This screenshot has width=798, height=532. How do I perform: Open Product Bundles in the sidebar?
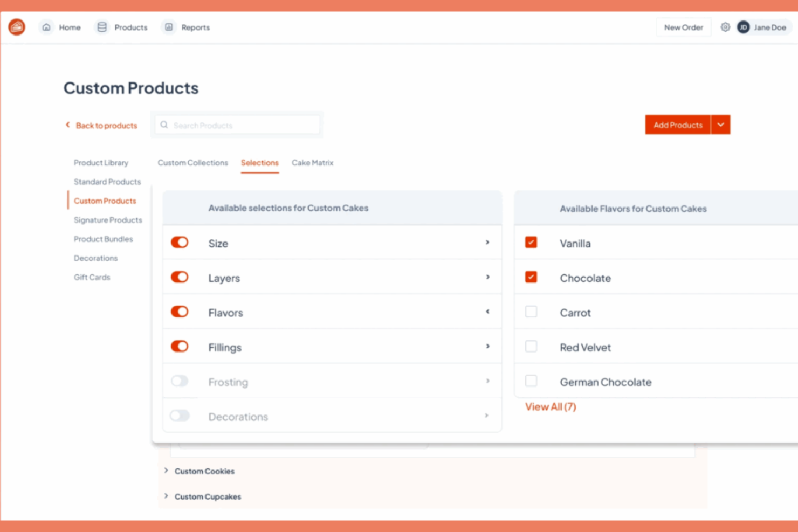pos(103,239)
